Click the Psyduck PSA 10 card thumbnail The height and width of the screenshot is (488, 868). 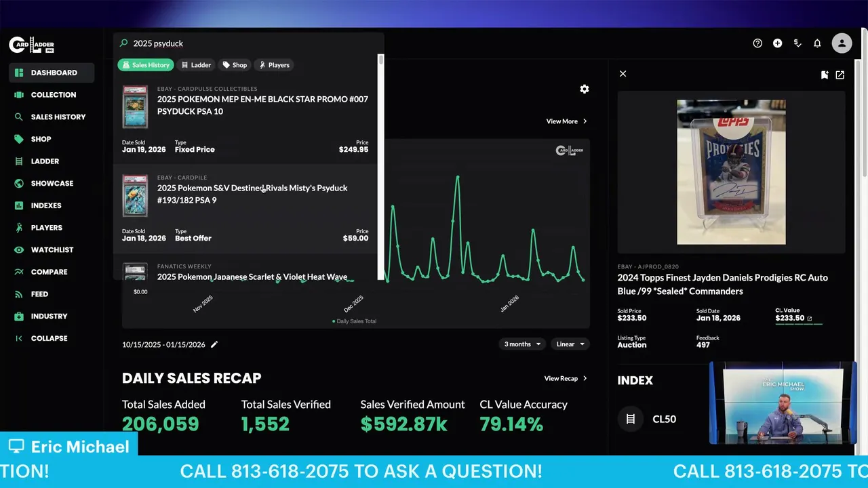pos(135,107)
